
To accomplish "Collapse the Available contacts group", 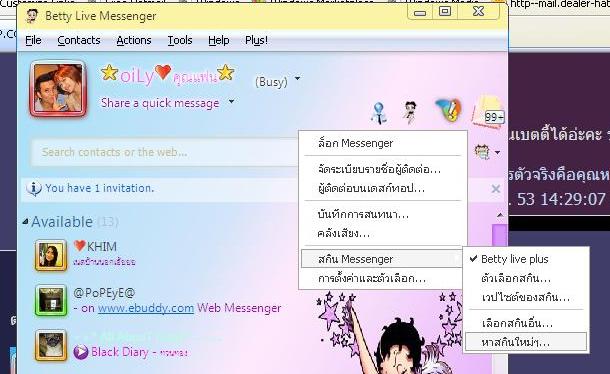I will coord(26,222).
